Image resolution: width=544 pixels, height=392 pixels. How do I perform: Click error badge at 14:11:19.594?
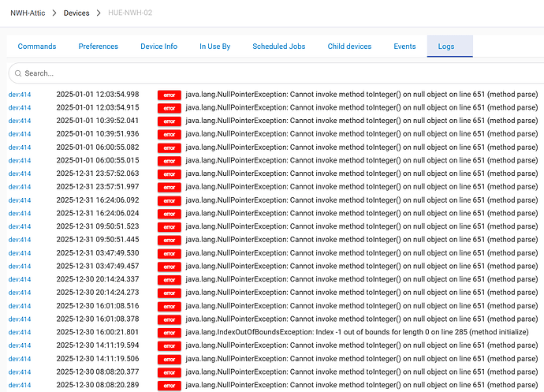(170, 346)
